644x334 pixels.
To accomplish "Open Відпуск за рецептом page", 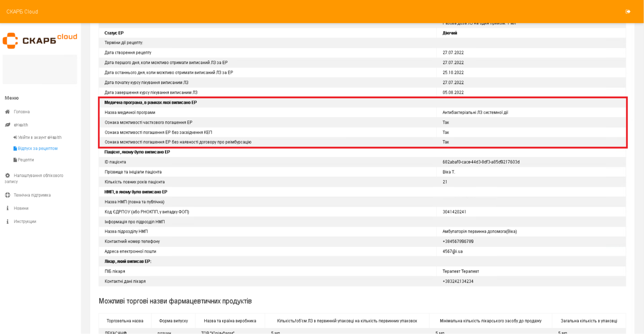I will (x=38, y=148).
